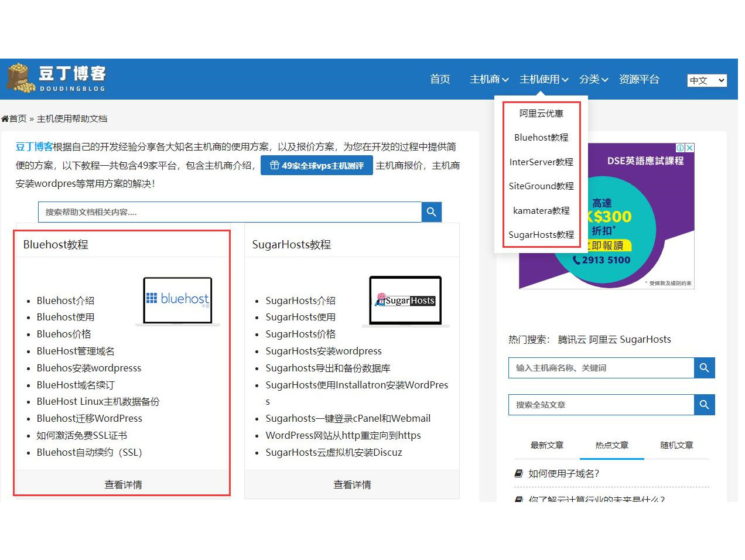Open the SugarHosts介绍 link
The width and height of the screenshot is (745, 560).
coord(300,301)
